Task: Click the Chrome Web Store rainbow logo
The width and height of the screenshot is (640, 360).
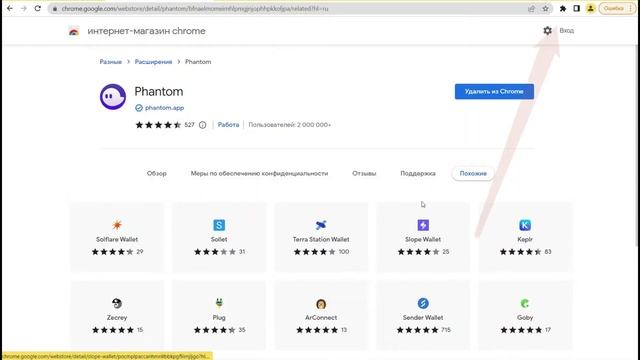Action: (x=74, y=31)
